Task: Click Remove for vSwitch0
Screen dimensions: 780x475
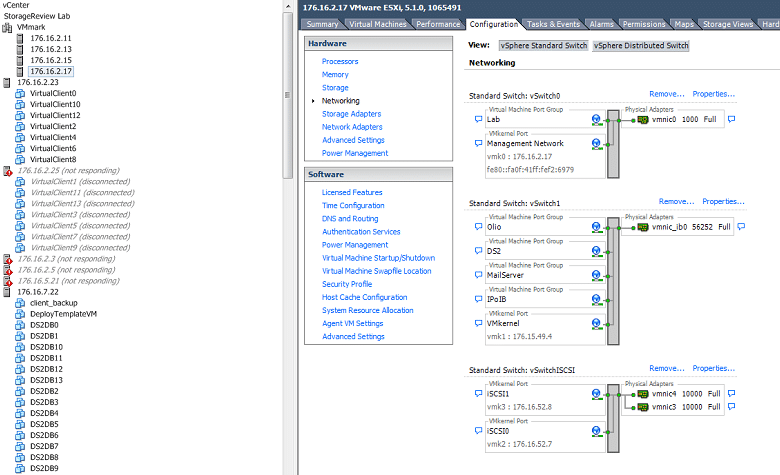Action: coord(667,94)
